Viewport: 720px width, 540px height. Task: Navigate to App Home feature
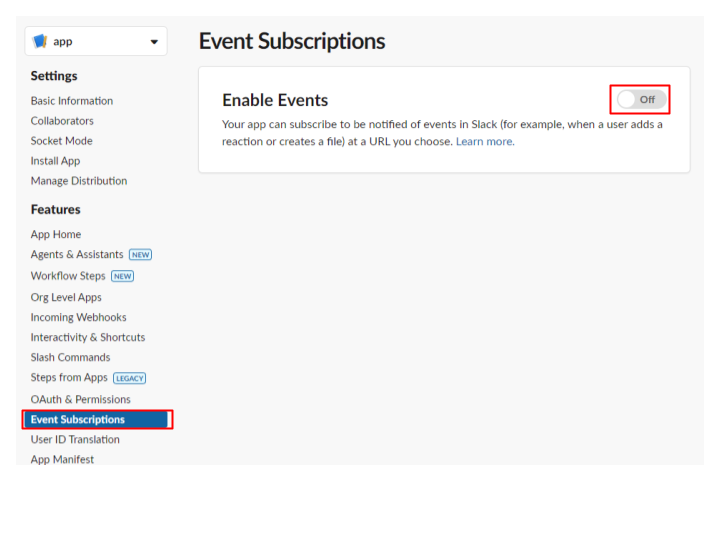[56, 234]
